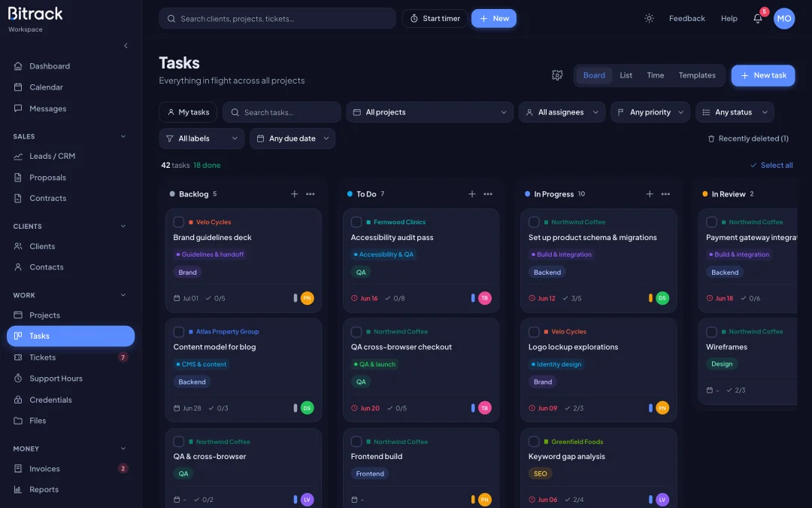
Task: Add a task to Backlog column
Action: click(x=294, y=194)
